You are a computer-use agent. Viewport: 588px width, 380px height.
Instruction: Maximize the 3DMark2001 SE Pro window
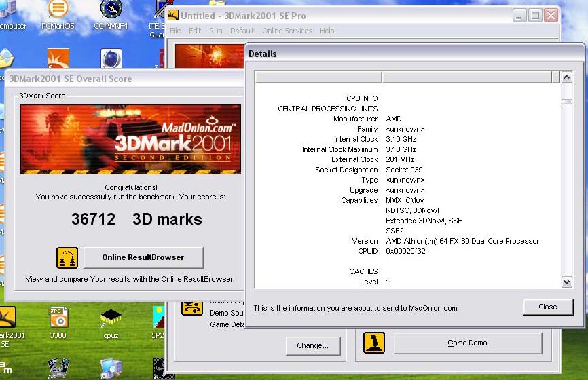point(535,16)
